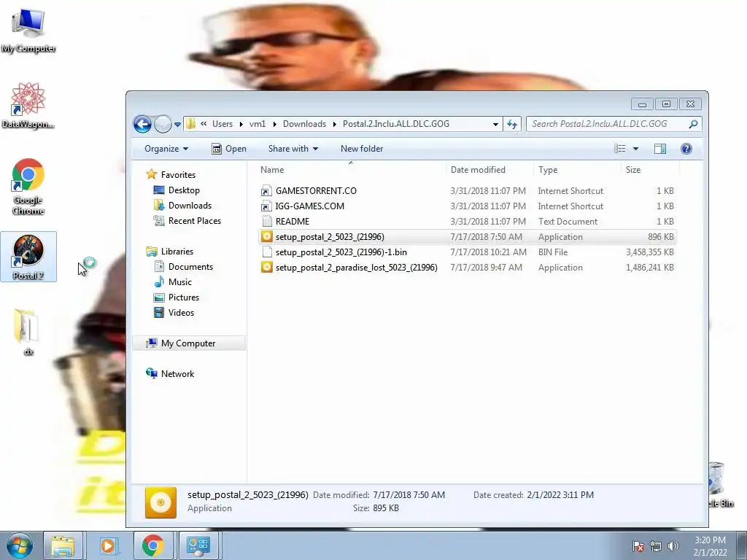Image resolution: width=747 pixels, height=560 pixels.
Task: Click the volume speaker icon in the system tray
Action: [x=673, y=546]
